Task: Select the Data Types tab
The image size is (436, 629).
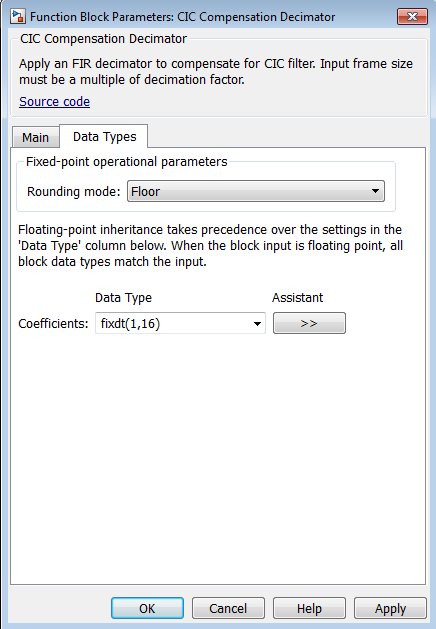Action: coord(104,136)
